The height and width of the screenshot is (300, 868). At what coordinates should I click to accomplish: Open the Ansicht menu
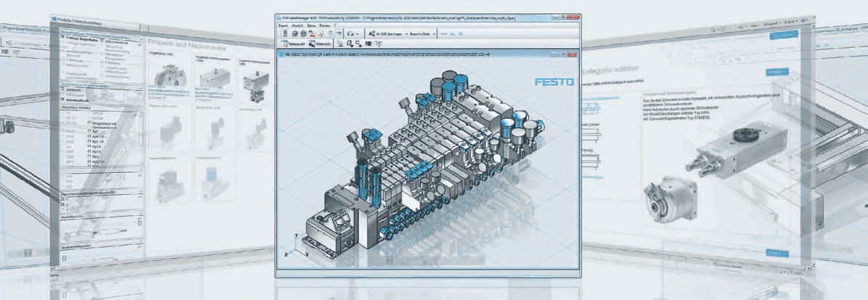click(x=298, y=25)
